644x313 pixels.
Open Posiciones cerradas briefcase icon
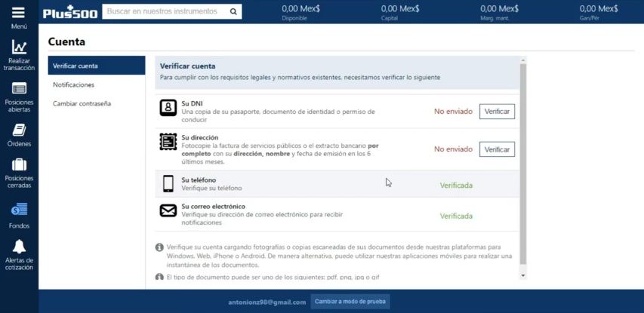tap(19, 164)
